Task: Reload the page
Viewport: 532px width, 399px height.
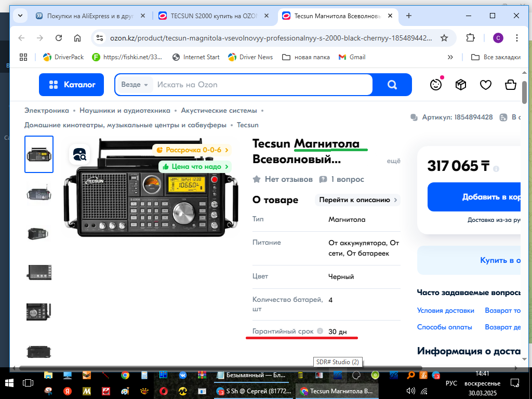Action: [59, 37]
